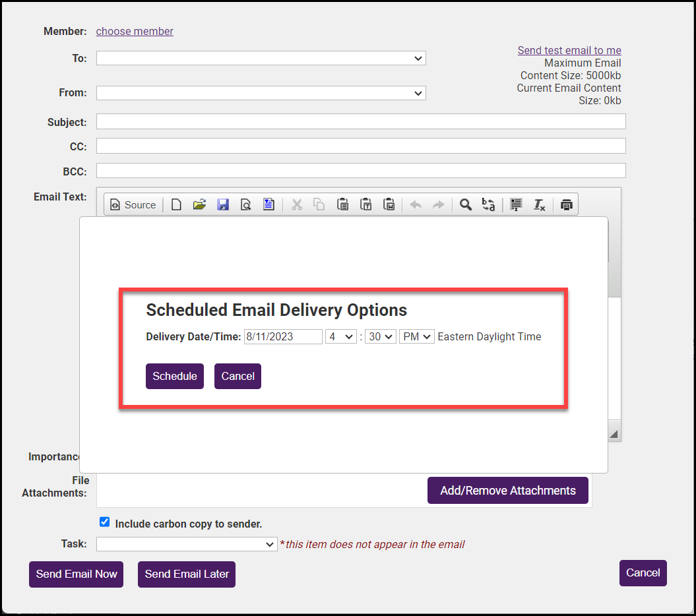Click the Schedule button

[x=175, y=376]
